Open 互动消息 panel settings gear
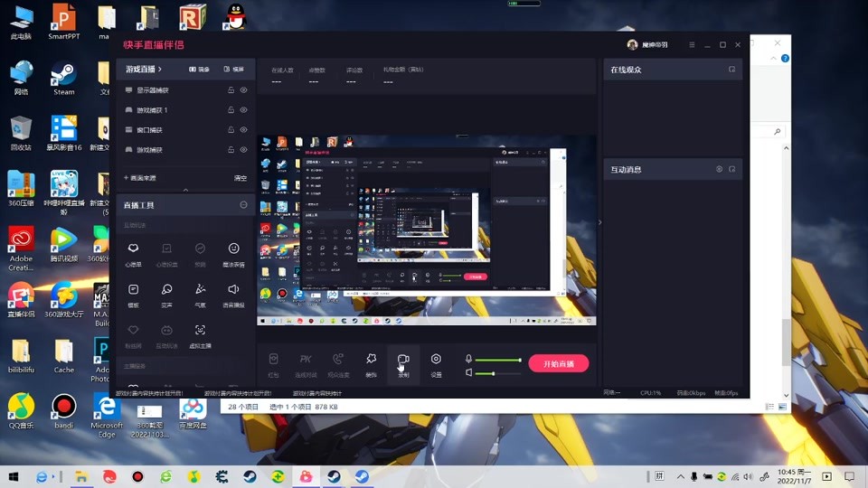Image resolution: width=868 pixels, height=488 pixels. [x=719, y=169]
